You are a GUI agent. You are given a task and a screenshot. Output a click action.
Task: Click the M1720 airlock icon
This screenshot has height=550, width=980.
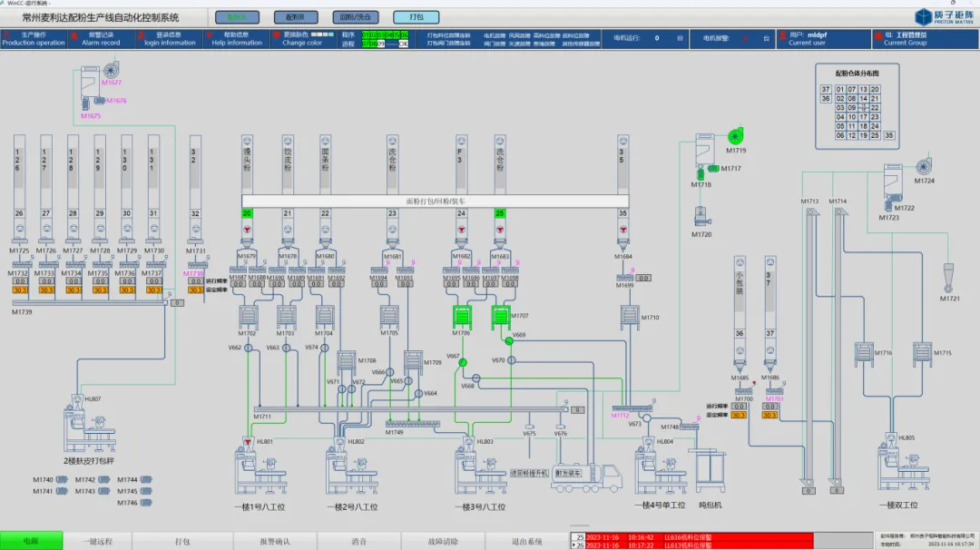click(x=701, y=218)
